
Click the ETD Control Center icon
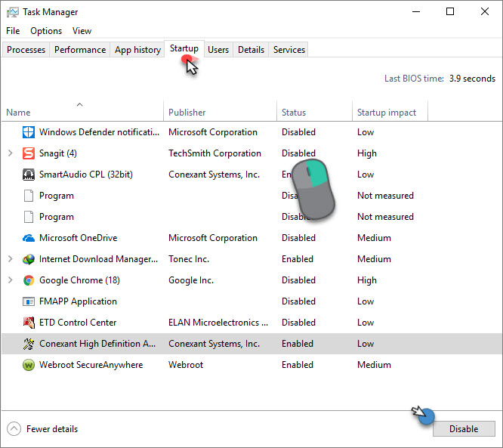coord(29,323)
